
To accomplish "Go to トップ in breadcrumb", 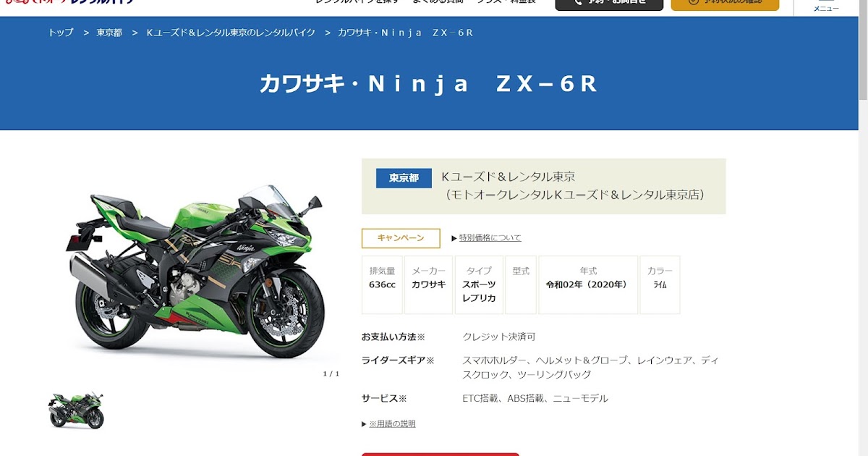I will pyautogui.click(x=61, y=33).
